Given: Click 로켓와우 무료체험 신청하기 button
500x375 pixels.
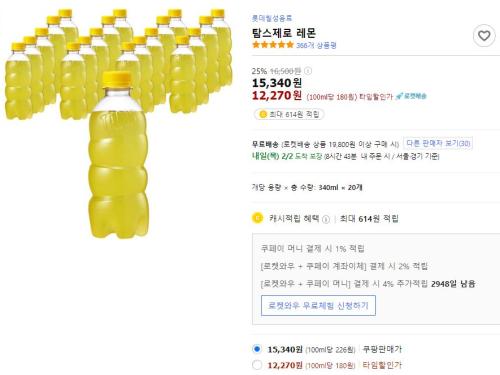Looking at the screenshot, I should 318,305.
